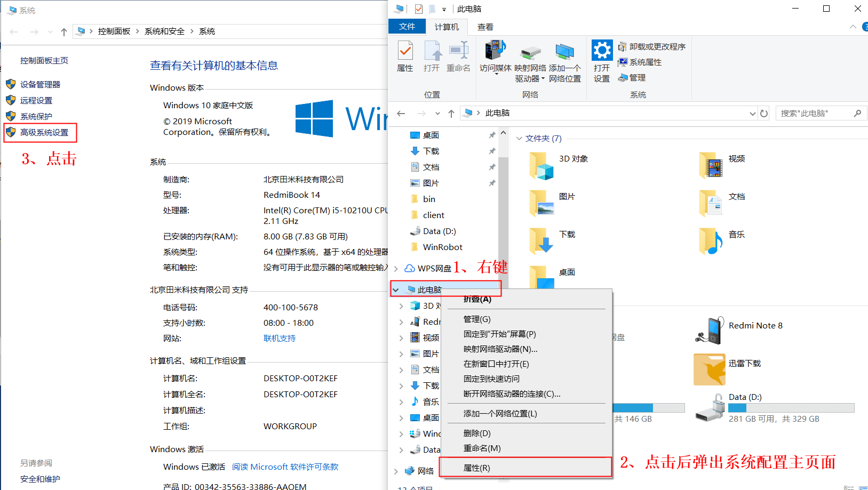Image resolution: width=868 pixels, height=490 pixels.
Task: Select 添加一个网络位置(L) in context menu
Action: 526,413
